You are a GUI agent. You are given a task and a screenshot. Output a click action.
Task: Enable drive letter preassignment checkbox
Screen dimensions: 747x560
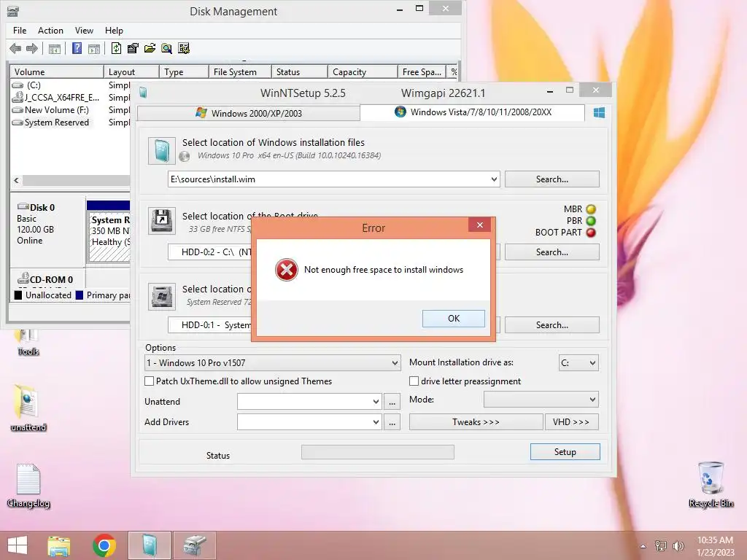414,381
